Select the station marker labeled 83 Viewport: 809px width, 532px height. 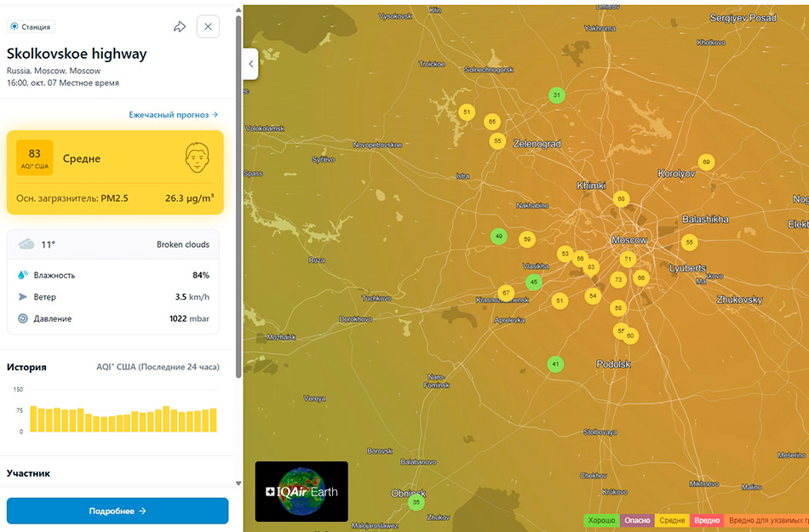[592, 267]
